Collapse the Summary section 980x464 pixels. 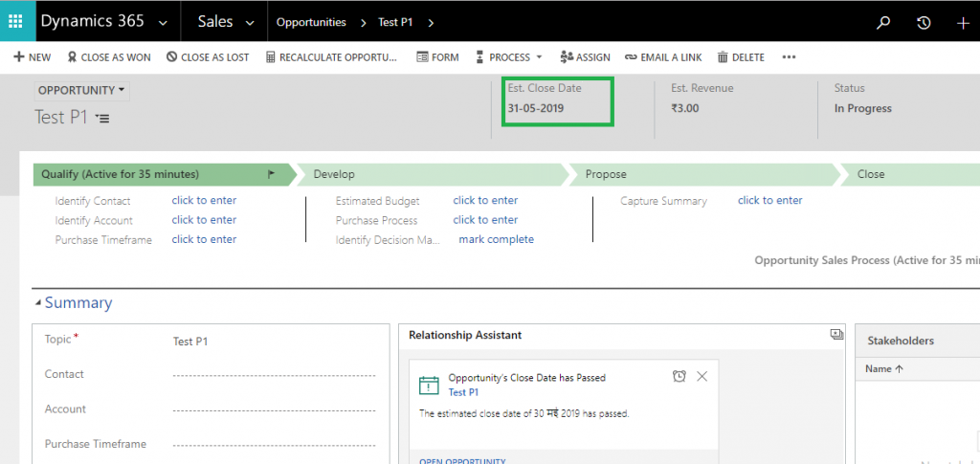click(x=38, y=303)
